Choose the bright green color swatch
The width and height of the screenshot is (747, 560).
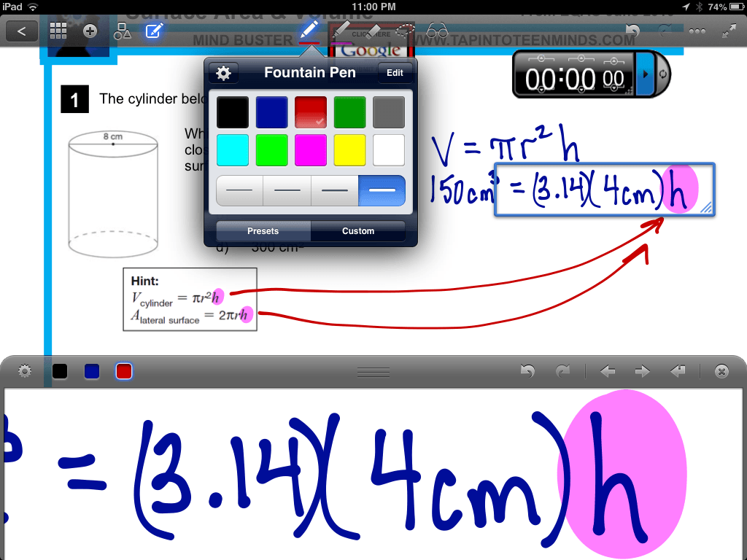coord(271,150)
